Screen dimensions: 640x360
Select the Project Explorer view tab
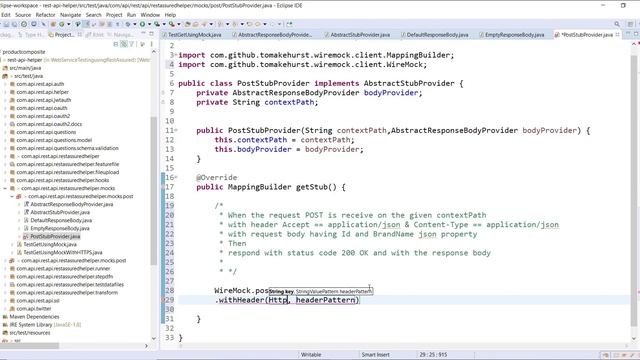coord(61,35)
